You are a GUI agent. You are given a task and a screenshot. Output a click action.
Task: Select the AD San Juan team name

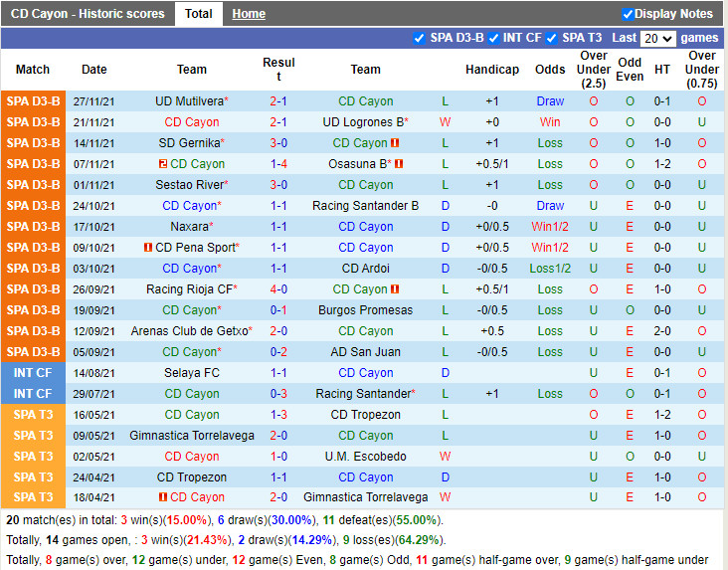(365, 352)
